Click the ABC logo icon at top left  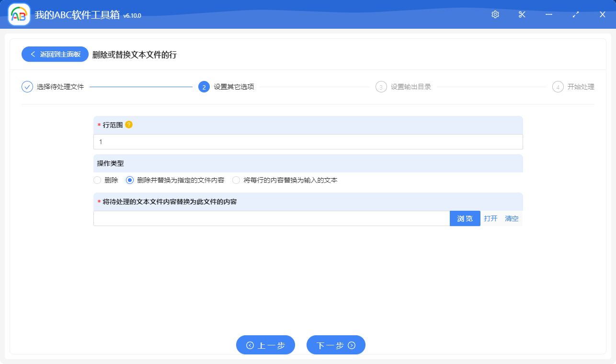[x=18, y=14]
